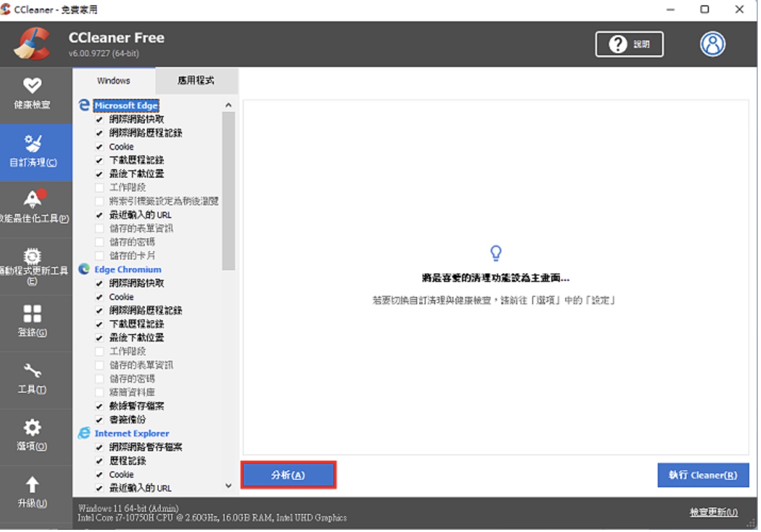Uncheck Cookie checkbox under Edge Chromium section
The height and width of the screenshot is (532, 761).
(x=99, y=297)
